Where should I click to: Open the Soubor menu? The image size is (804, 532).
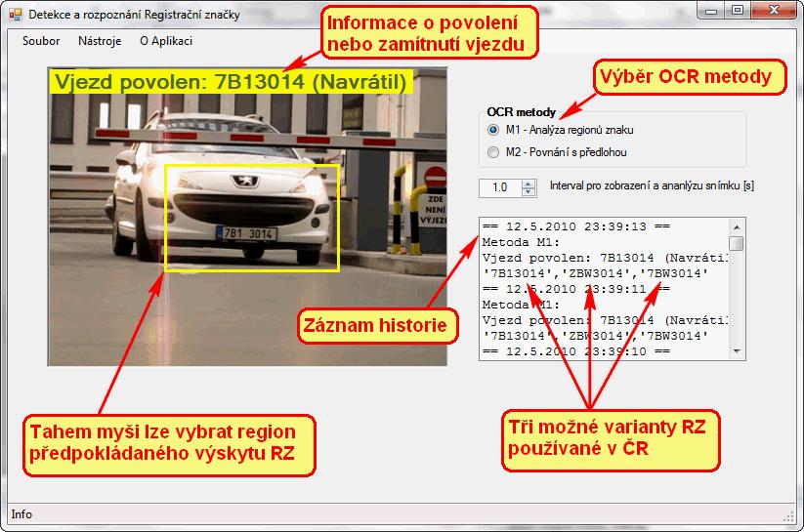click(x=41, y=41)
